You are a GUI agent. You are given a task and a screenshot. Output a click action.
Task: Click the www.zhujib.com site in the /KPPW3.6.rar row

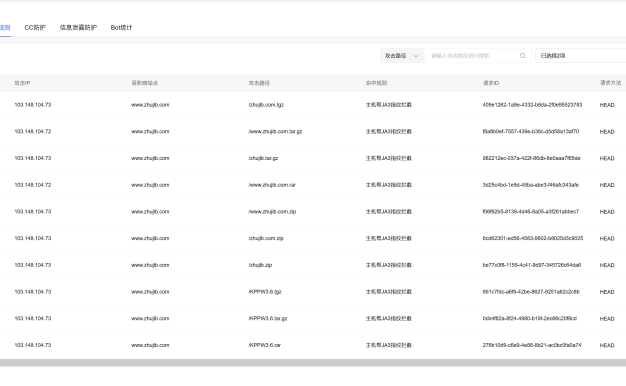point(150,346)
